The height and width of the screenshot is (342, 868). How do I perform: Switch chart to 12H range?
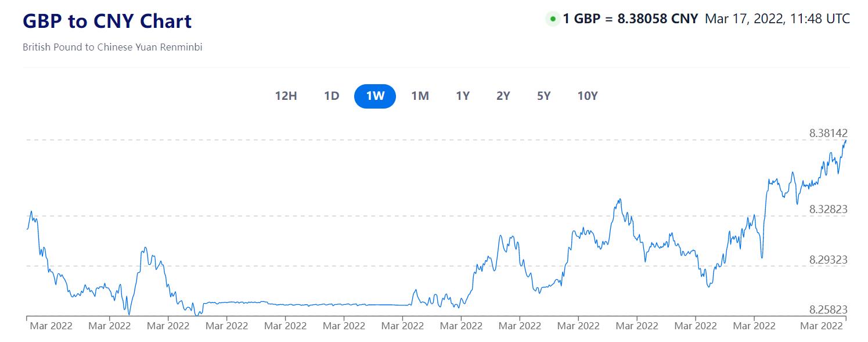click(286, 96)
